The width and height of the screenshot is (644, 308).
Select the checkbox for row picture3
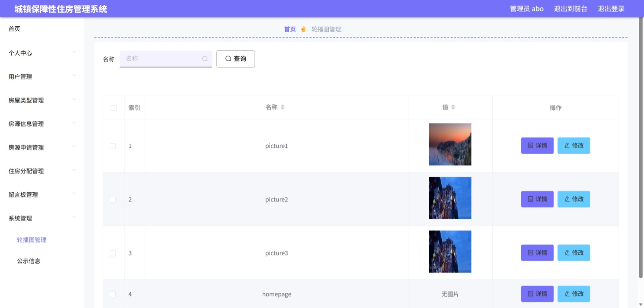113,253
